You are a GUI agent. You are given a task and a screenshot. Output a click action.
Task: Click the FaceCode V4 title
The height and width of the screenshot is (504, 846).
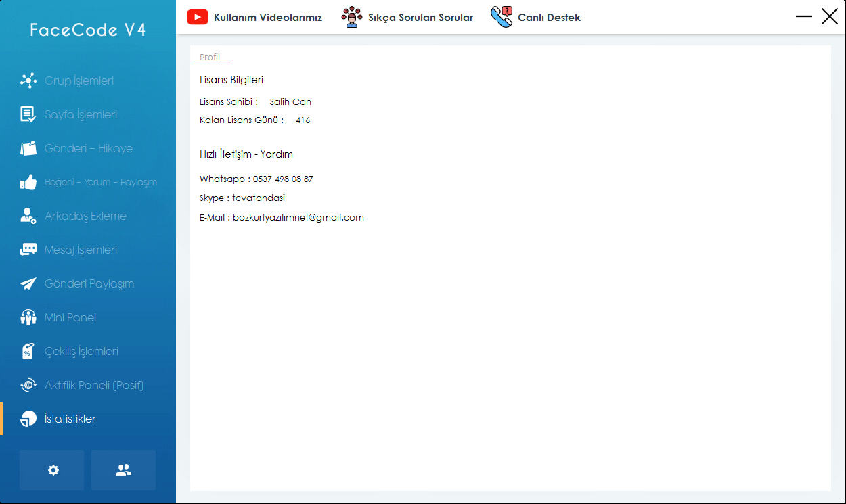click(88, 30)
